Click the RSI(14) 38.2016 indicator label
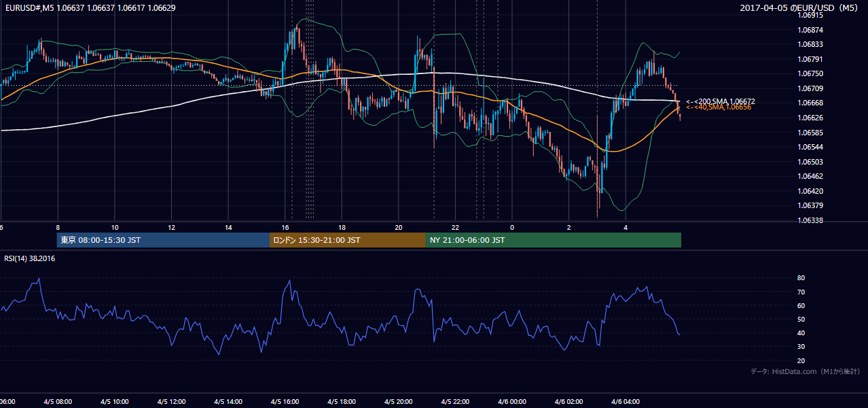This screenshot has height=408, width=868. point(29,258)
